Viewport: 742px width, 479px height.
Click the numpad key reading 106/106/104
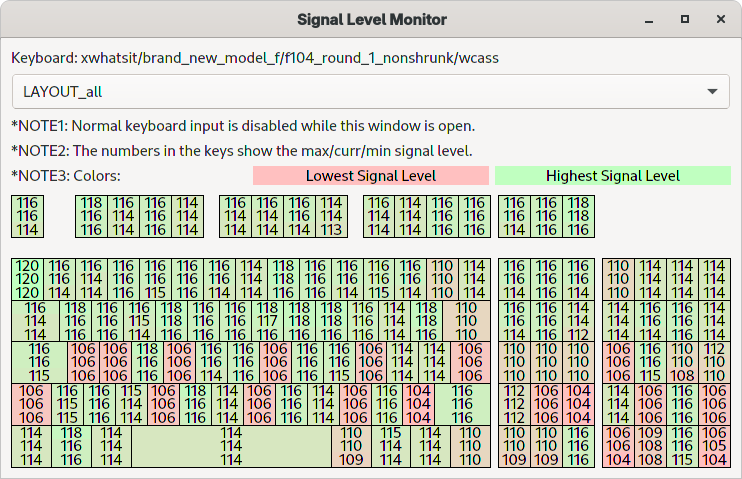click(x=618, y=446)
